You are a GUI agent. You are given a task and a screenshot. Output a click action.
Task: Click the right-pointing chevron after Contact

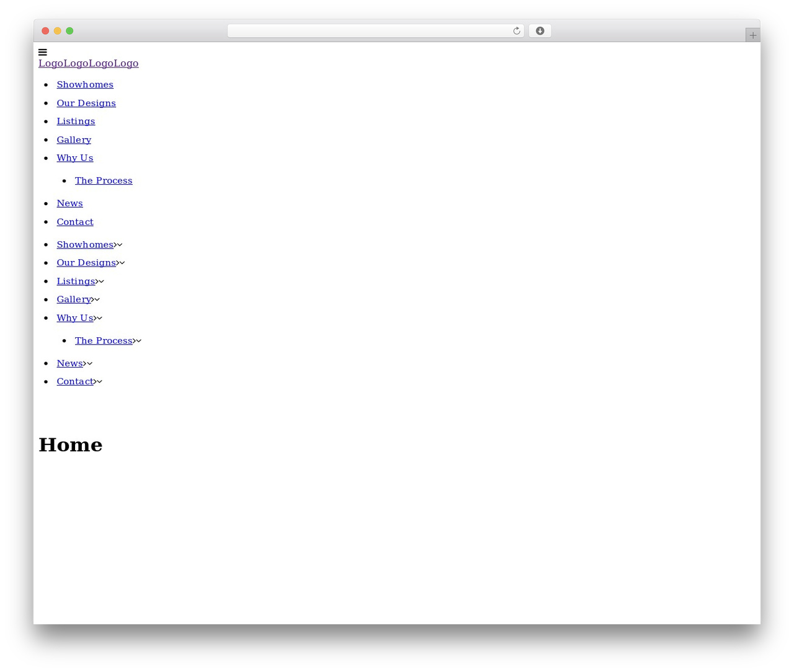96,382
